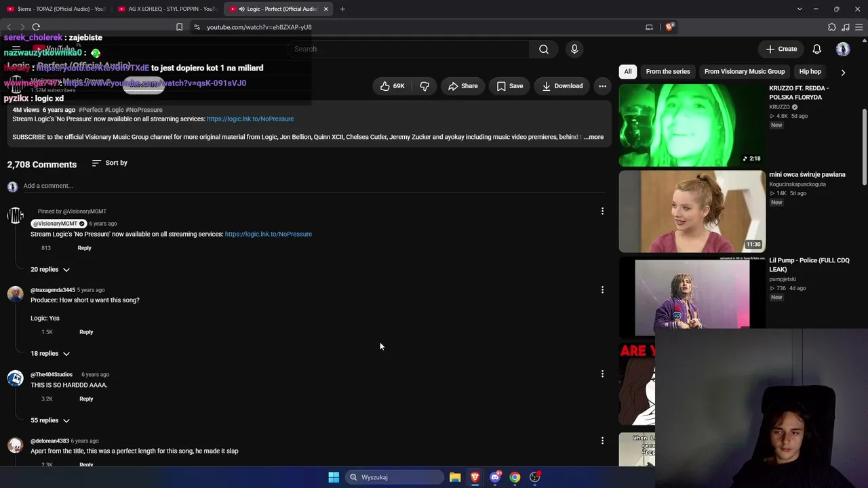
Task: Save the video to a playlist
Action: tap(510, 86)
